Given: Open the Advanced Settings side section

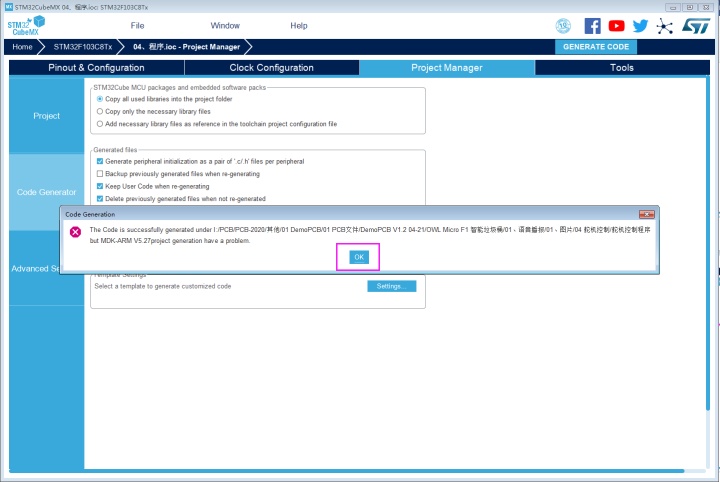Looking at the screenshot, I should pos(35,269).
